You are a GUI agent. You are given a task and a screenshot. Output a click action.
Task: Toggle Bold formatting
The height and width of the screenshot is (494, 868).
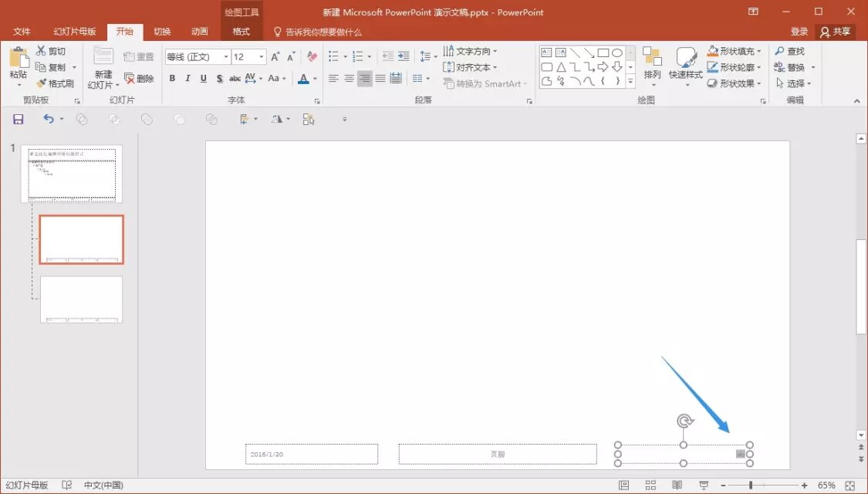[x=172, y=78]
